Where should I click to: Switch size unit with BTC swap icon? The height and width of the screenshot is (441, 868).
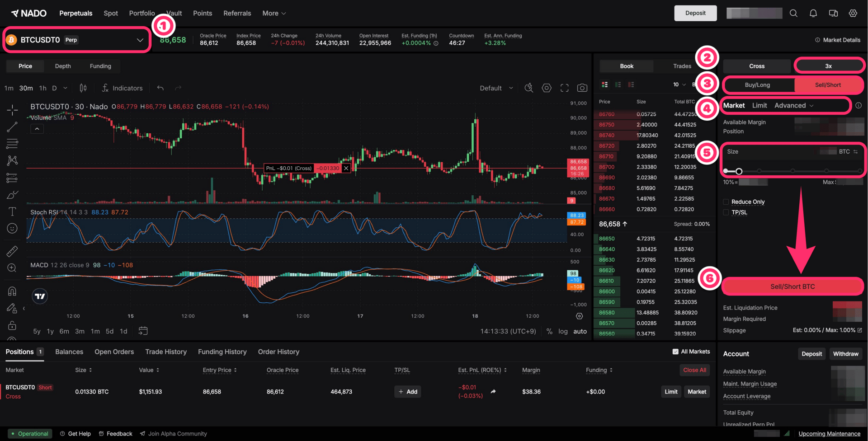[x=855, y=152]
